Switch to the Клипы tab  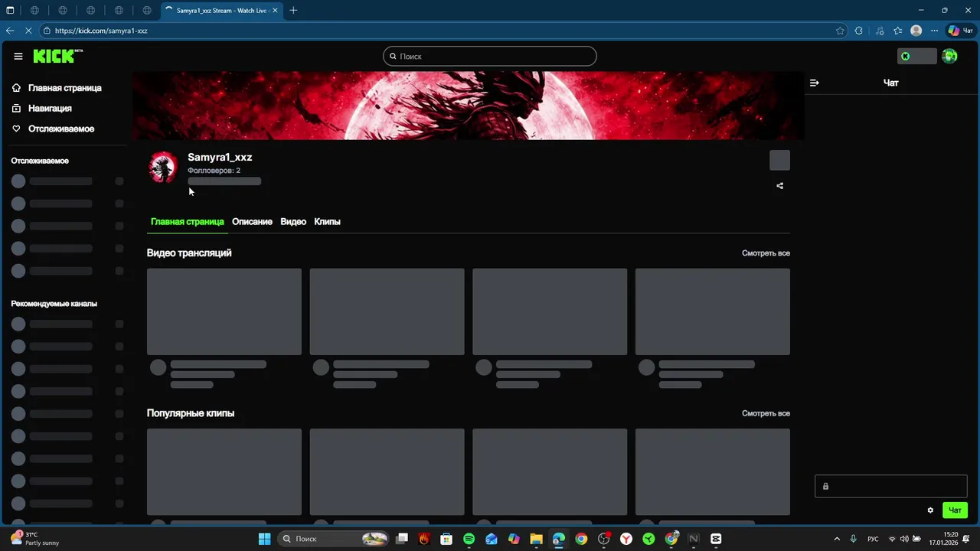[327, 222]
